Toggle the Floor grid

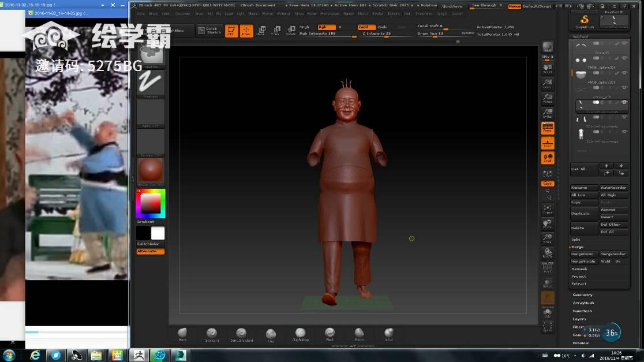click(x=548, y=143)
